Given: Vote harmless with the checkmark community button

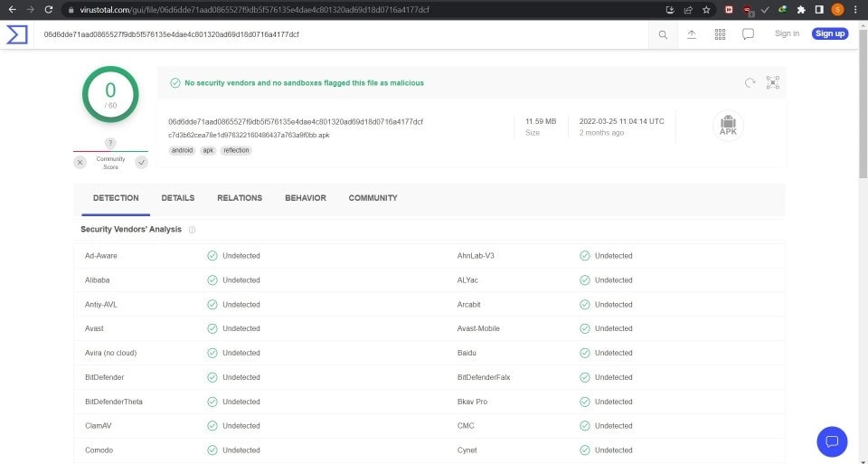Looking at the screenshot, I should (x=142, y=162).
